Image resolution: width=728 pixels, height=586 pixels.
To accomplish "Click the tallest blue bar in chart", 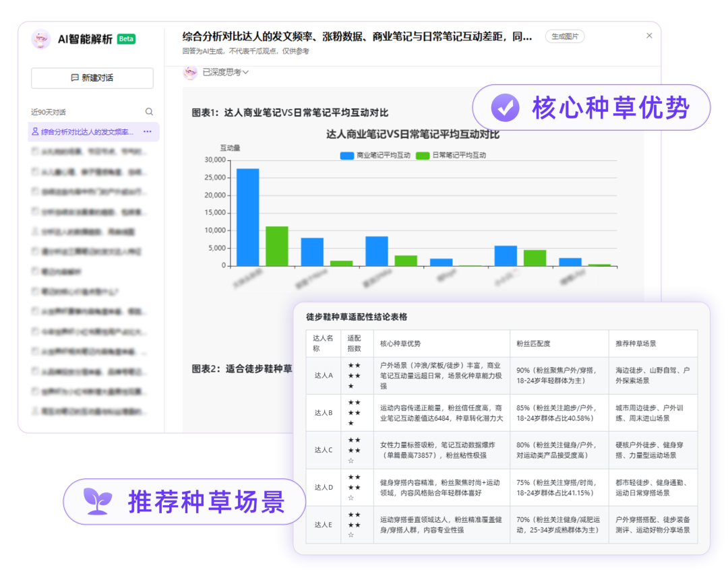I will coord(248,217).
